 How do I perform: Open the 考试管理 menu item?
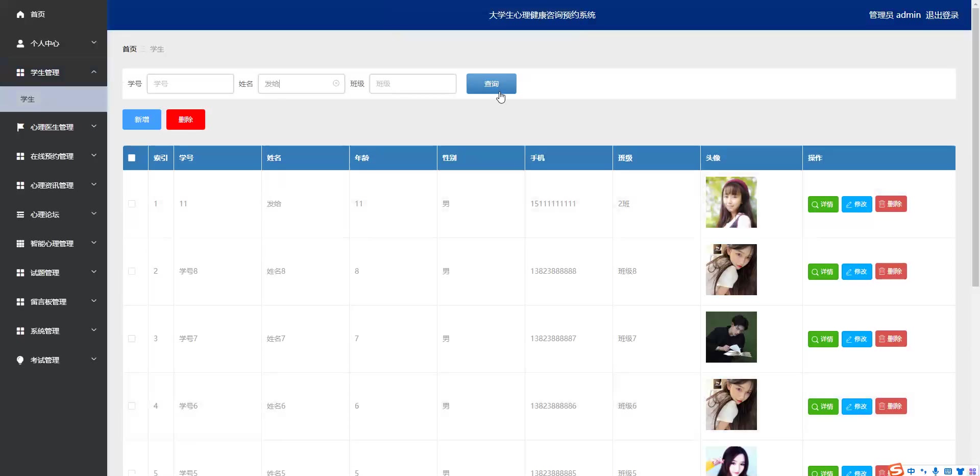(54, 360)
